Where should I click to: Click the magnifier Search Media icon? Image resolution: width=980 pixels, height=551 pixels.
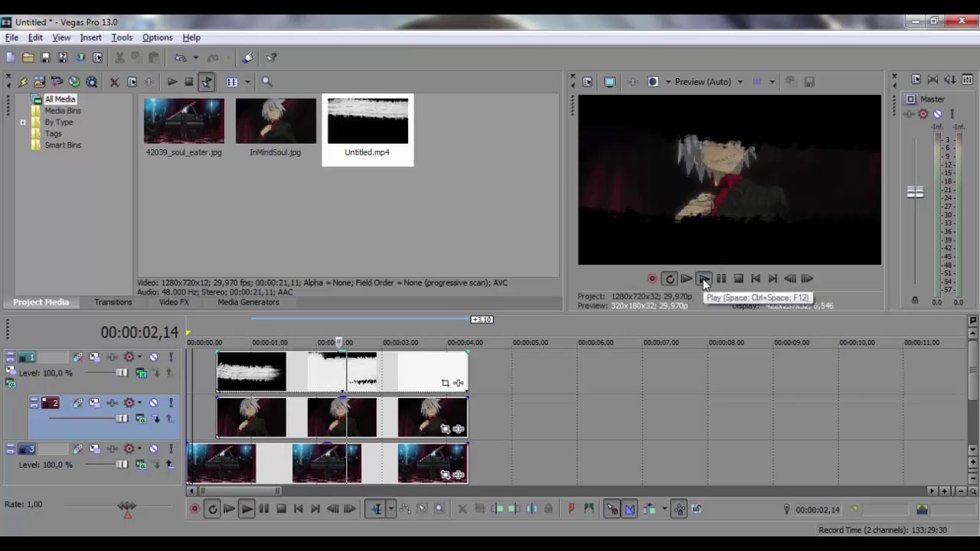click(266, 82)
